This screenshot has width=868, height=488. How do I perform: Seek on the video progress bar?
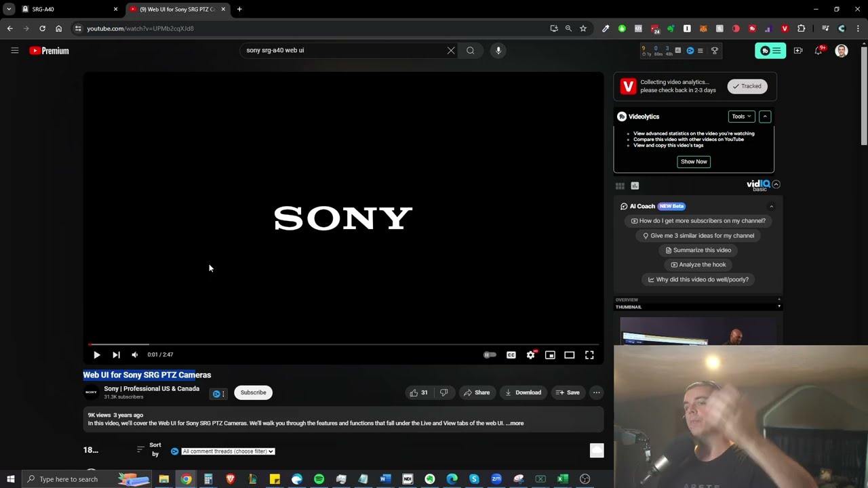[x=343, y=344]
